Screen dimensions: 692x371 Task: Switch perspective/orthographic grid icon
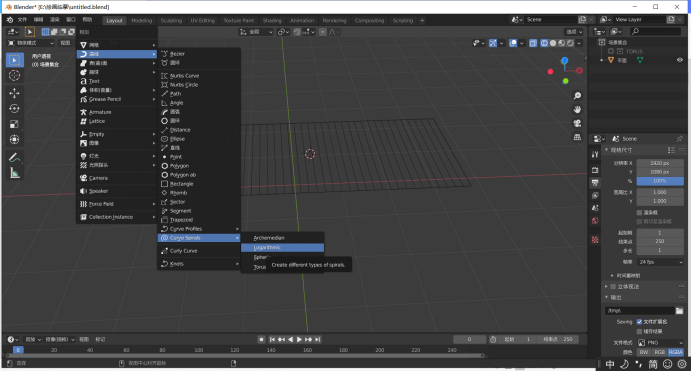(x=577, y=137)
